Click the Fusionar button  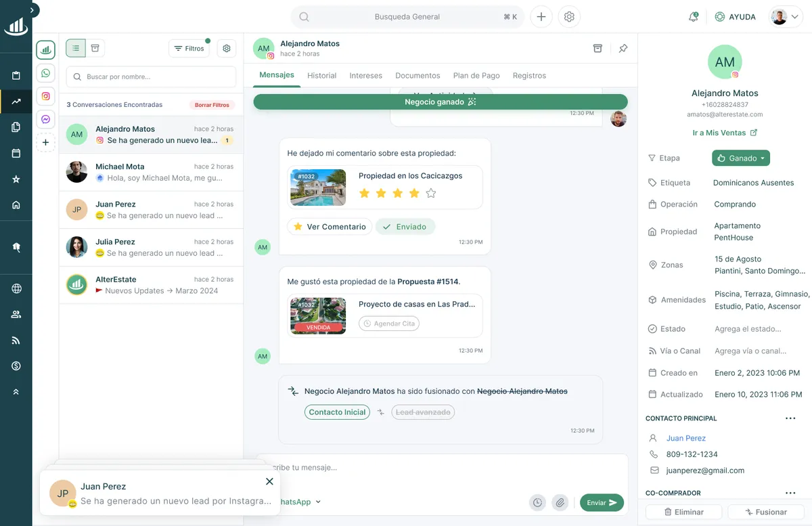click(x=765, y=512)
